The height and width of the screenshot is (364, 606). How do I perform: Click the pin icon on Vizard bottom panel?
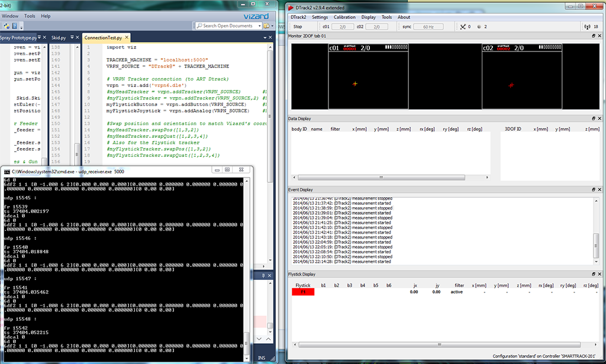262,276
